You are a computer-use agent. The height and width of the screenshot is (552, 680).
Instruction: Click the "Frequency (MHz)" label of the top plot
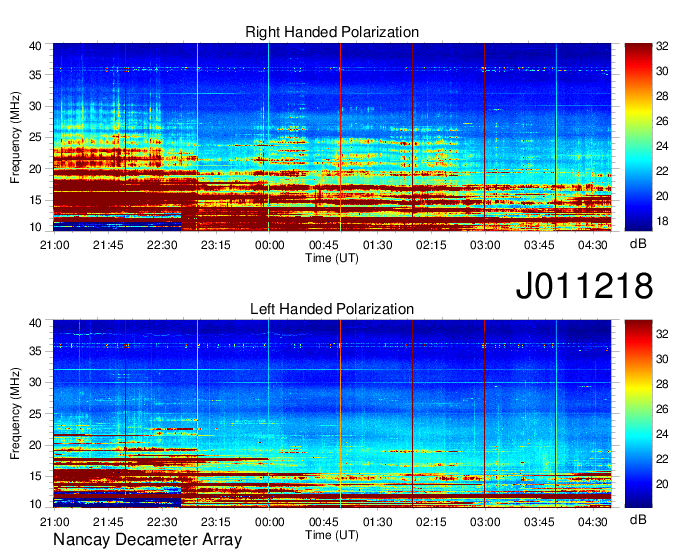coord(15,137)
